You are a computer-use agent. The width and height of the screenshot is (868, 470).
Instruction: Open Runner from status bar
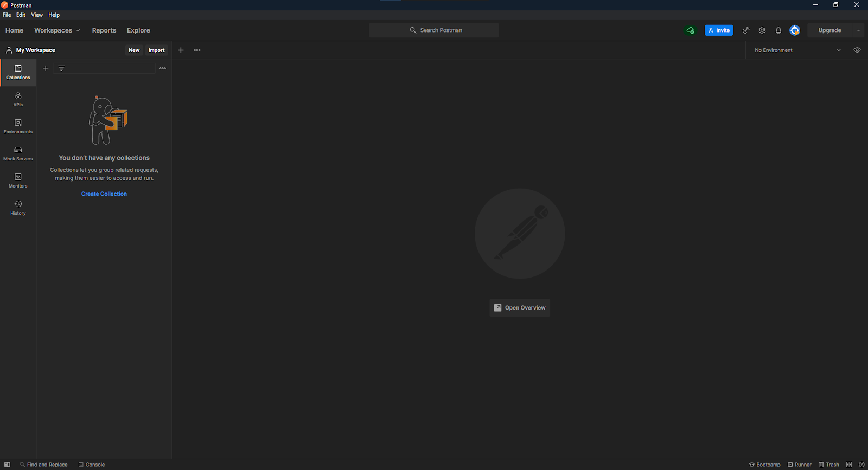tap(800, 465)
